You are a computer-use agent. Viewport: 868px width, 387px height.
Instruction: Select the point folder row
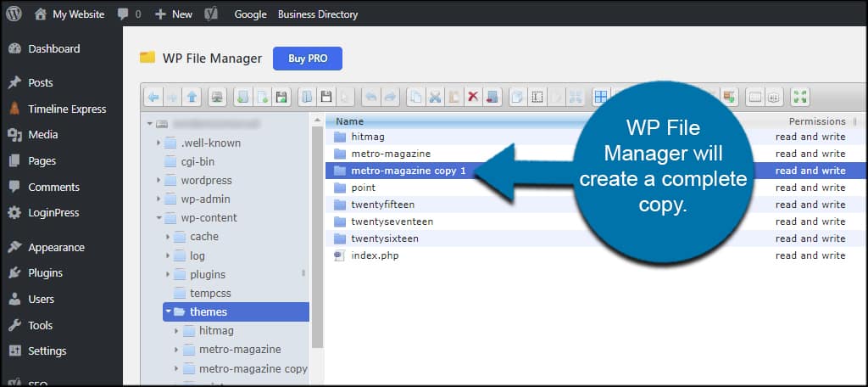coord(596,188)
